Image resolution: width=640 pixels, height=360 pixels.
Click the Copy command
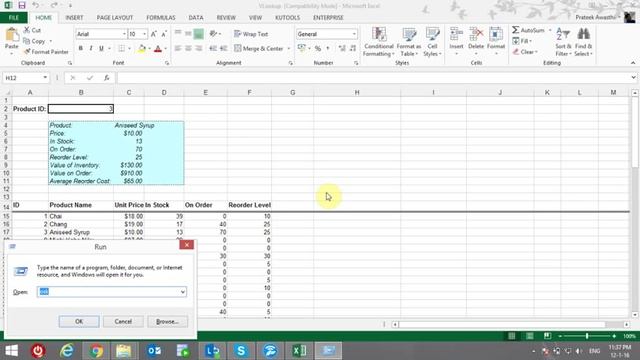(x=34, y=41)
